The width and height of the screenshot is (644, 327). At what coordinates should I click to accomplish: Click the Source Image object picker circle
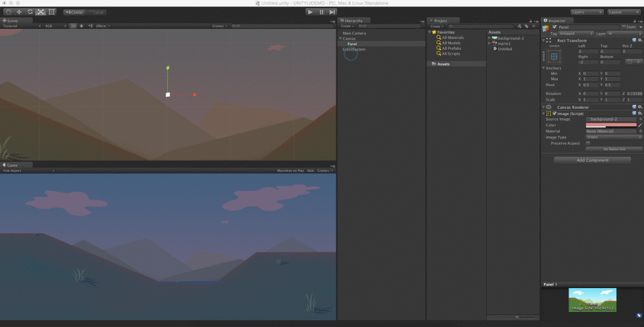(x=640, y=119)
